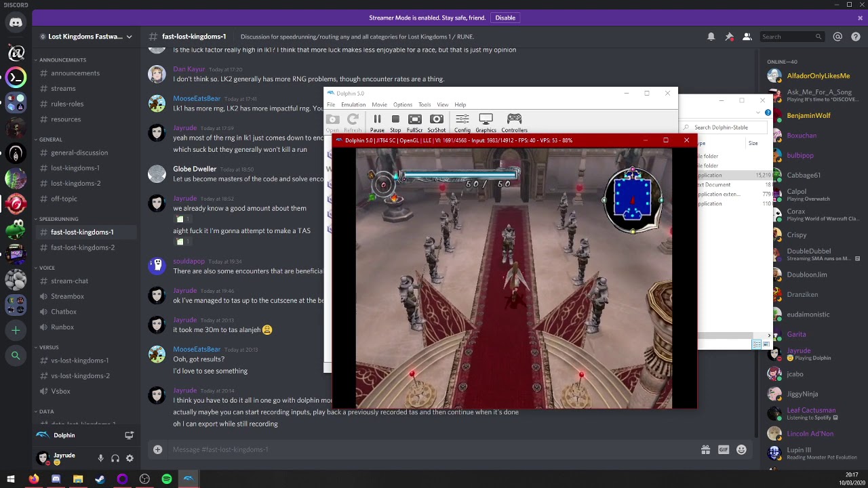Screen dimensions: 868x488
Task: Pause emulation in the Dolphin toolbar
Action: click(377, 123)
